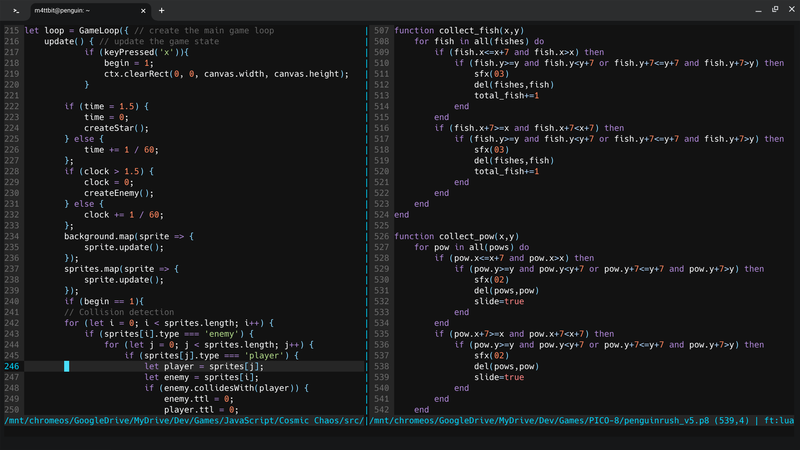Click 'function collect_fish(x,y)' on line 507
800x450 pixels.
click(459, 31)
